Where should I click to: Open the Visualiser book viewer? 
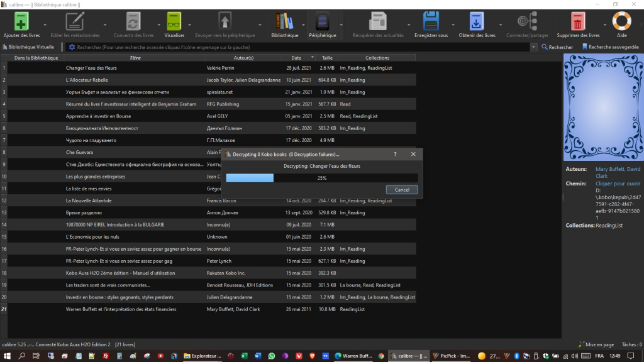174,21
